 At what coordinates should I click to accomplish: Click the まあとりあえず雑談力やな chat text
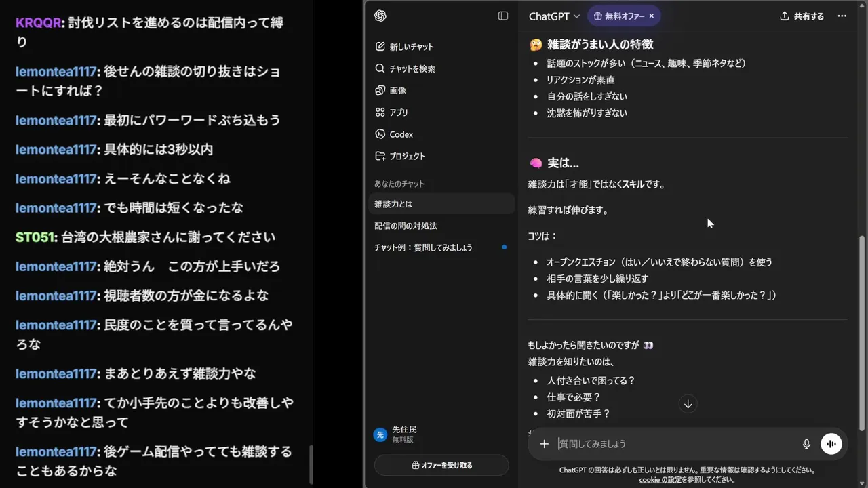[x=180, y=373]
